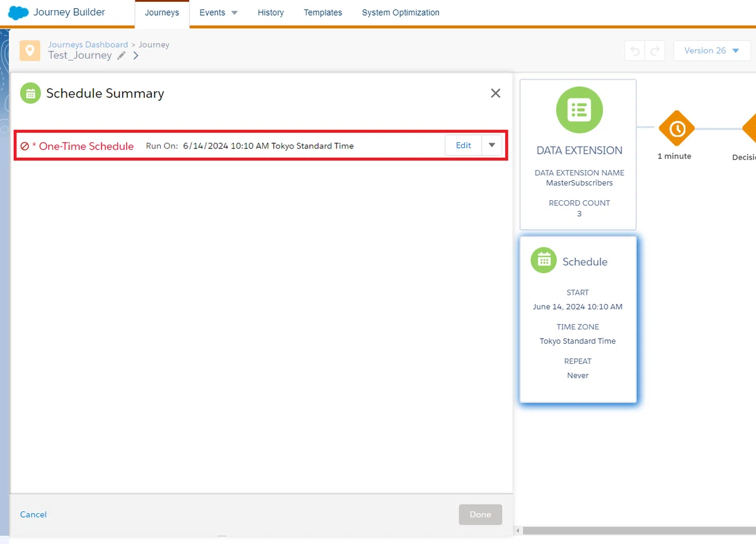The width and height of the screenshot is (756, 544).
Task: Switch to the Templates tab
Action: [x=323, y=13]
